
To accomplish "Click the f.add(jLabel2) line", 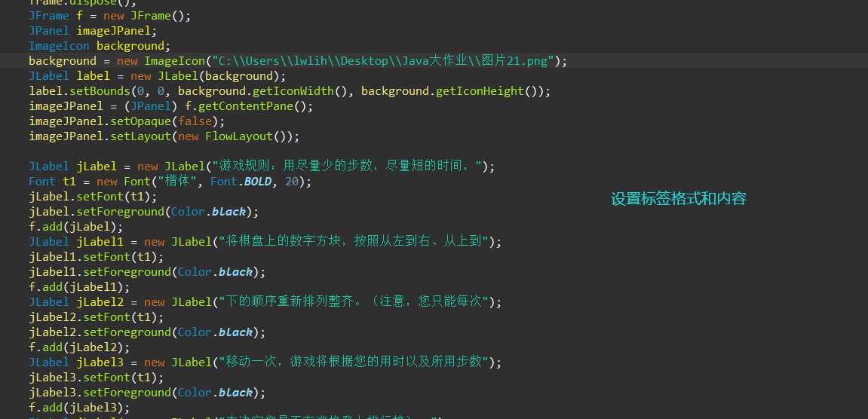I will click(79, 347).
